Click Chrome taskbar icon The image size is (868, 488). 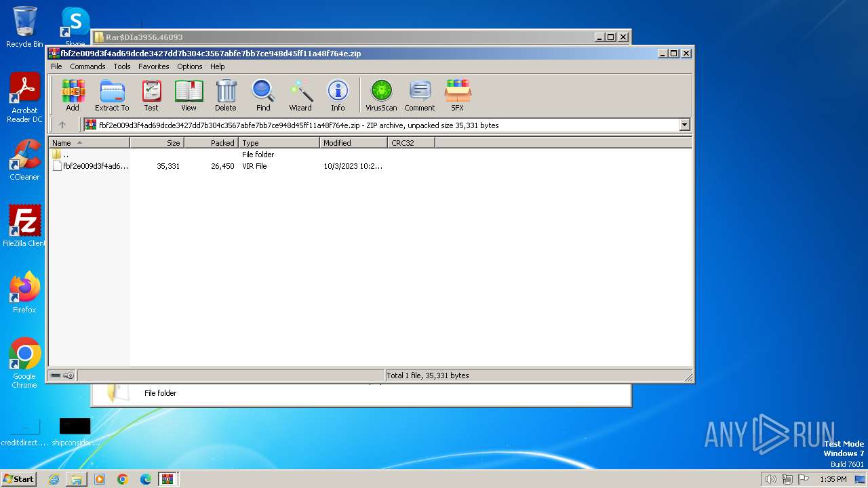point(123,479)
